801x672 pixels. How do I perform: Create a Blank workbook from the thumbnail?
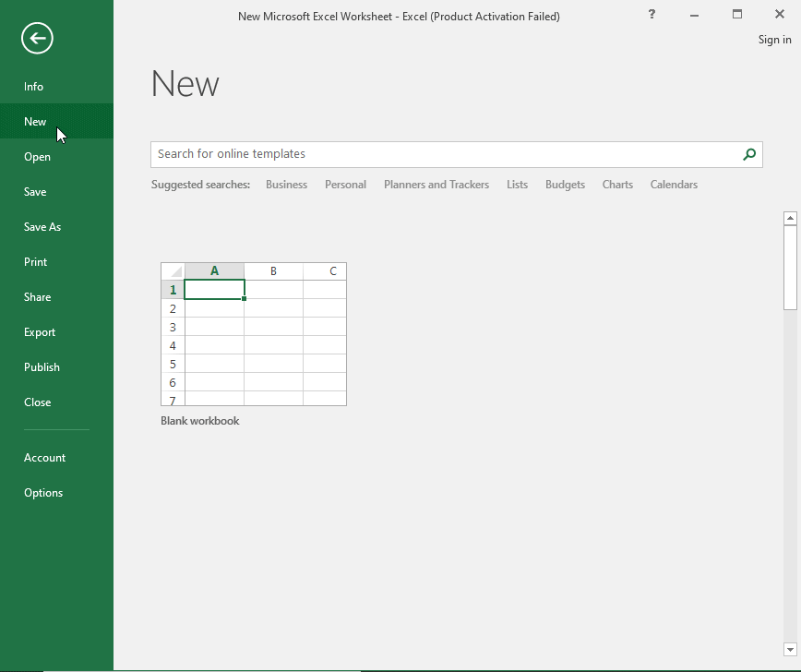pyautogui.click(x=254, y=334)
